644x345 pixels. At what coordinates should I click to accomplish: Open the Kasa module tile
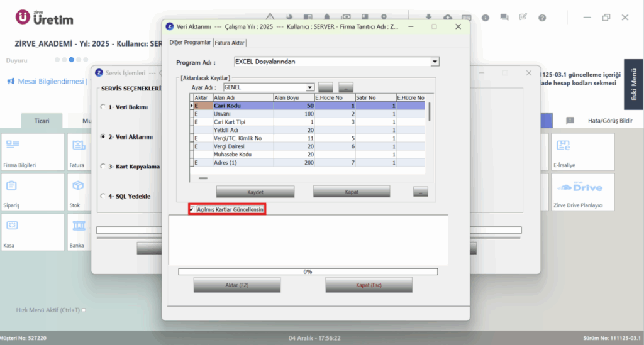33,232
